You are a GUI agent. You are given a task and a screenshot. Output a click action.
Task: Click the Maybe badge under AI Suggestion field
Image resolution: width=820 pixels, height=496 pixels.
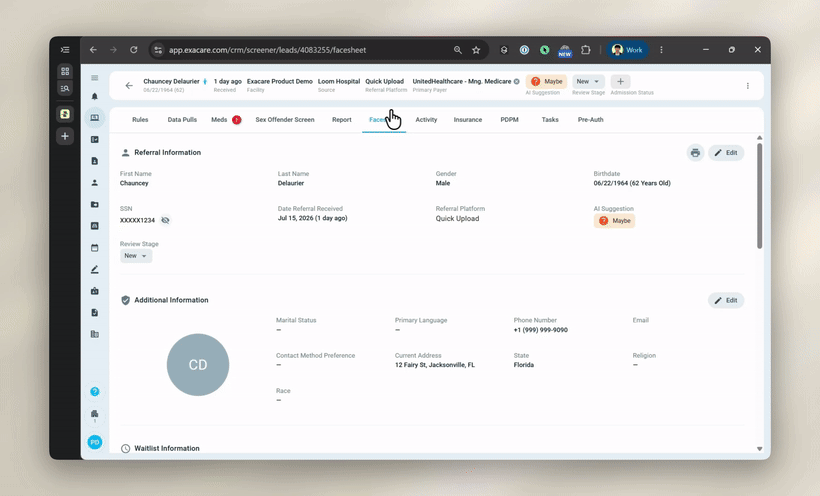coord(614,221)
